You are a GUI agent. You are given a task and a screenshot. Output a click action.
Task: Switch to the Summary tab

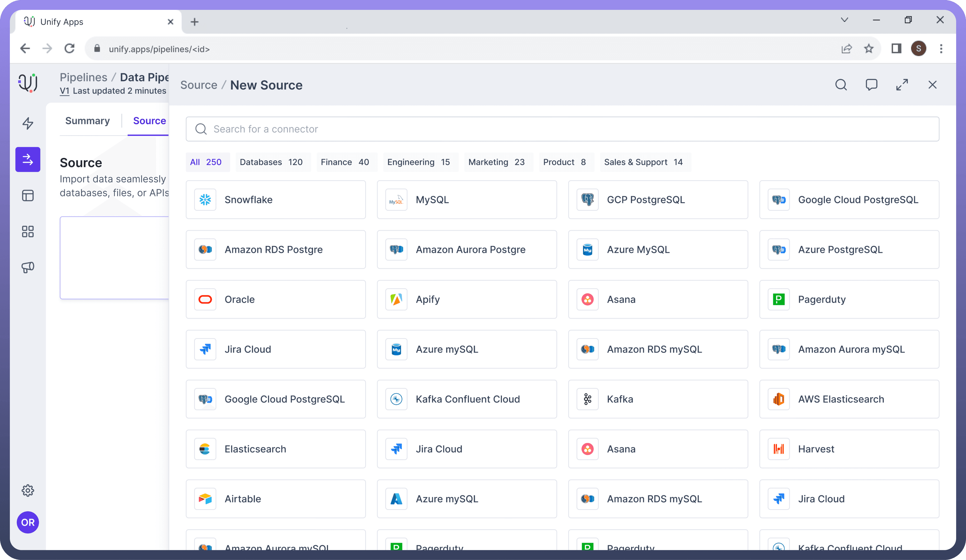click(87, 120)
